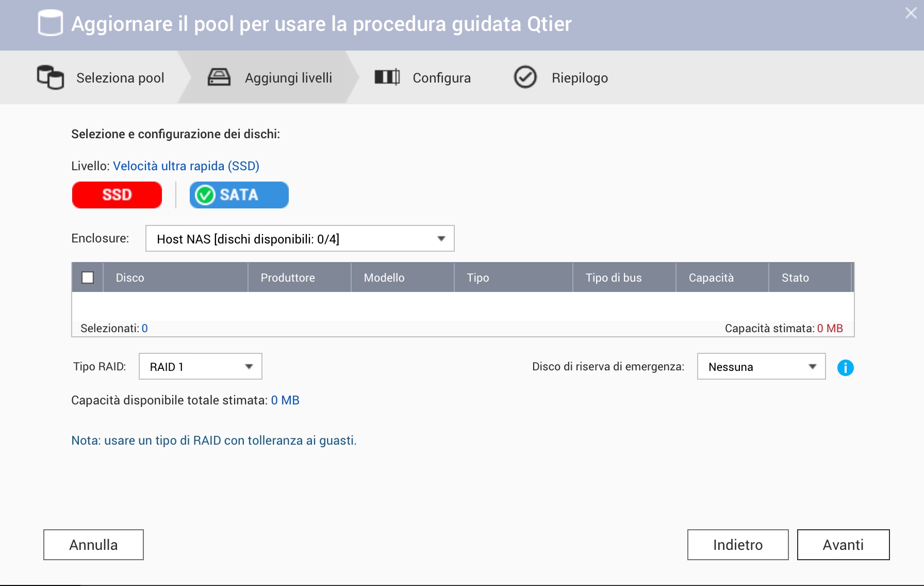Close the Qtier wizard dialog
The height and width of the screenshot is (586, 924).
click(911, 13)
